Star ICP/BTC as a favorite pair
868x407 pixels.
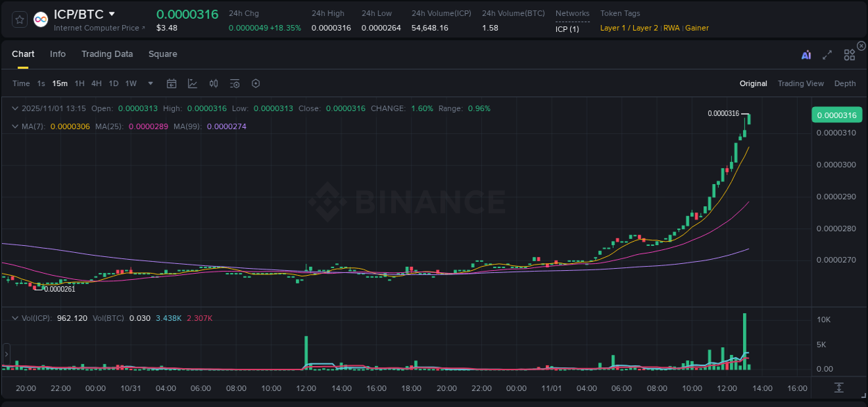pos(19,19)
